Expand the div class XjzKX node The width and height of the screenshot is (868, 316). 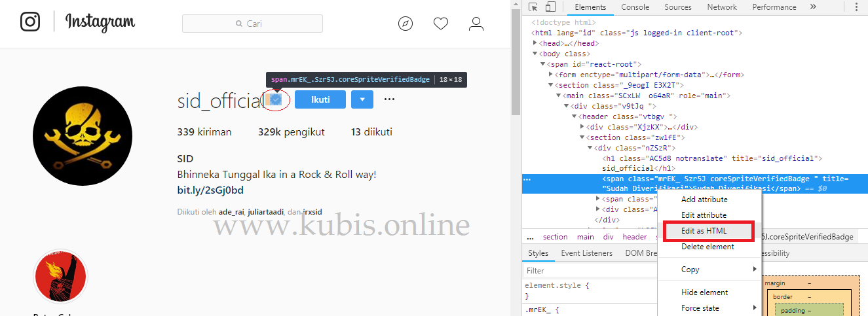tap(582, 127)
